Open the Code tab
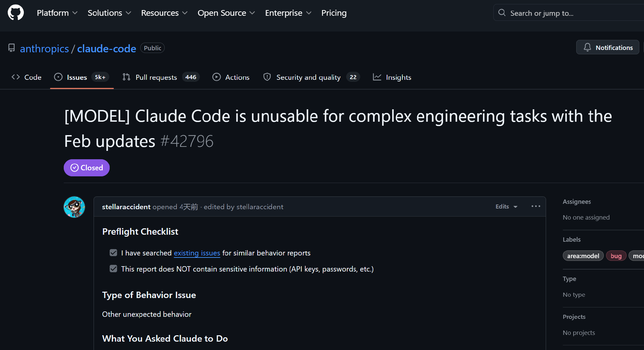The height and width of the screenshot is (350, 644). tap(26, 77)
